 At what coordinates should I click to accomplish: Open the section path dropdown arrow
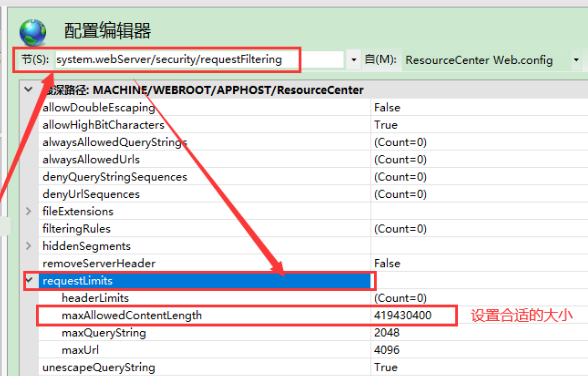coord(353,60)
